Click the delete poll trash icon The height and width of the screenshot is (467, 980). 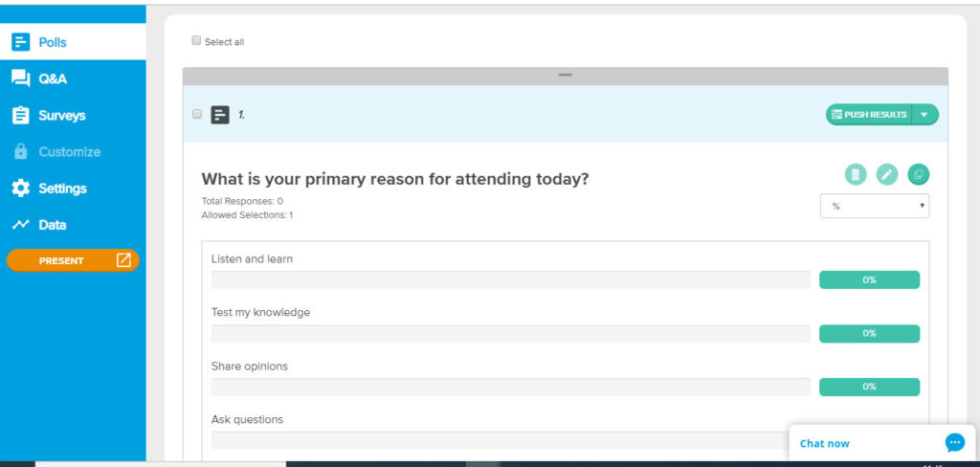point(856,174)
